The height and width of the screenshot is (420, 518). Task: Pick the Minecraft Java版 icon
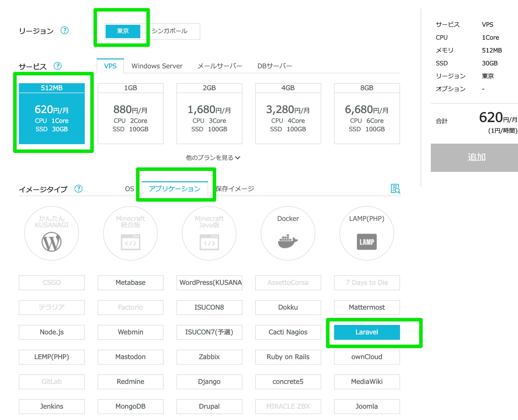[x=209, y=233]
